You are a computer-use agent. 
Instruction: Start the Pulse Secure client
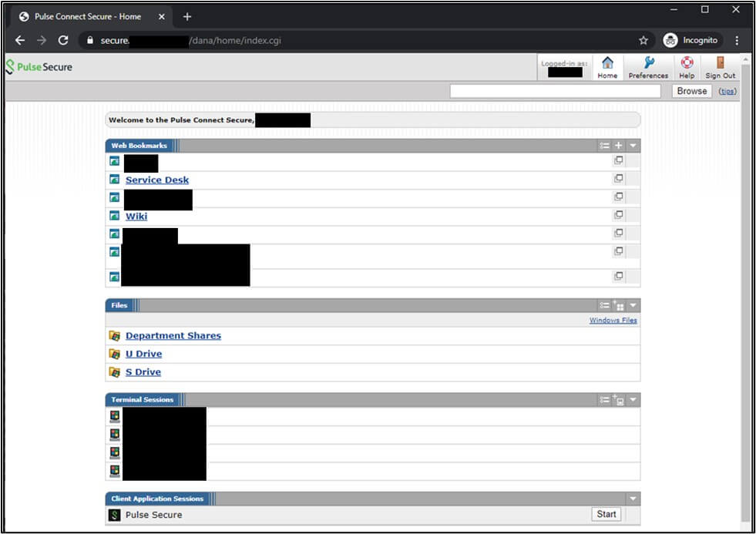(606, 514)
